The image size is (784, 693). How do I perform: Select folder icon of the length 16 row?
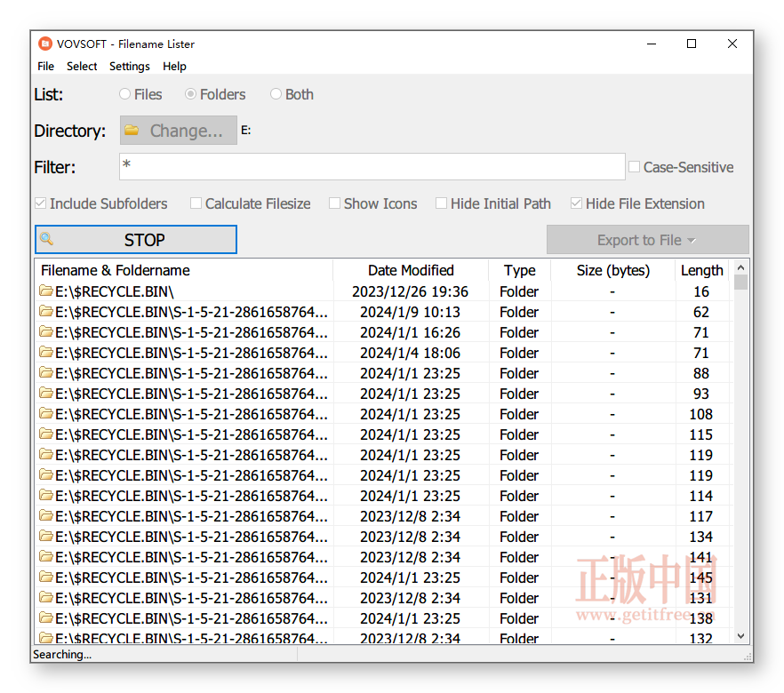[x=46, y=291]
